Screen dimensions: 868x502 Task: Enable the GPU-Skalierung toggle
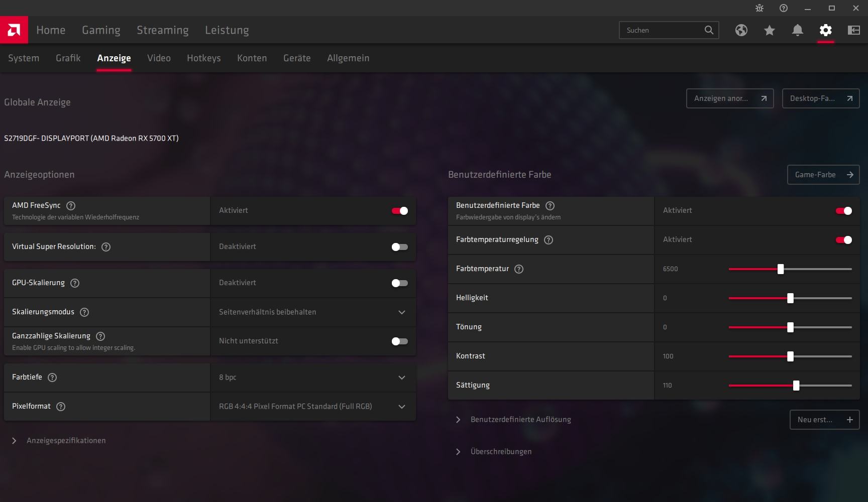400,283
